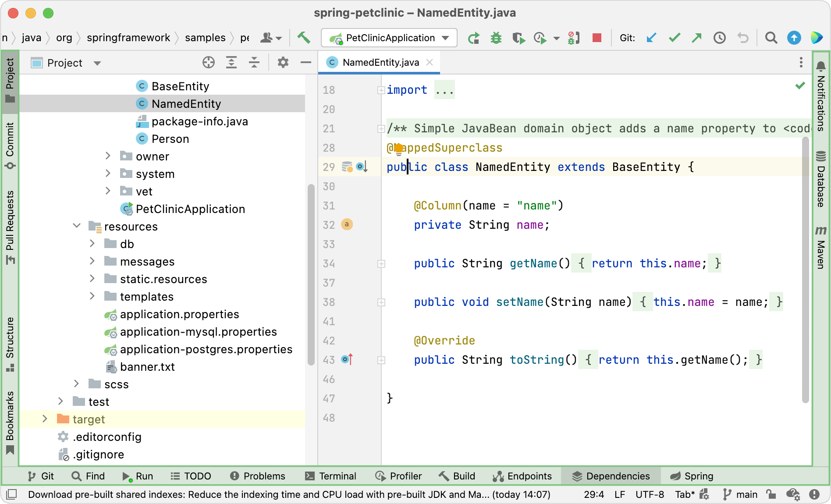Screen dimensions: 831x504
Task: Open the Problems tool tab
Action: (258, 476)
